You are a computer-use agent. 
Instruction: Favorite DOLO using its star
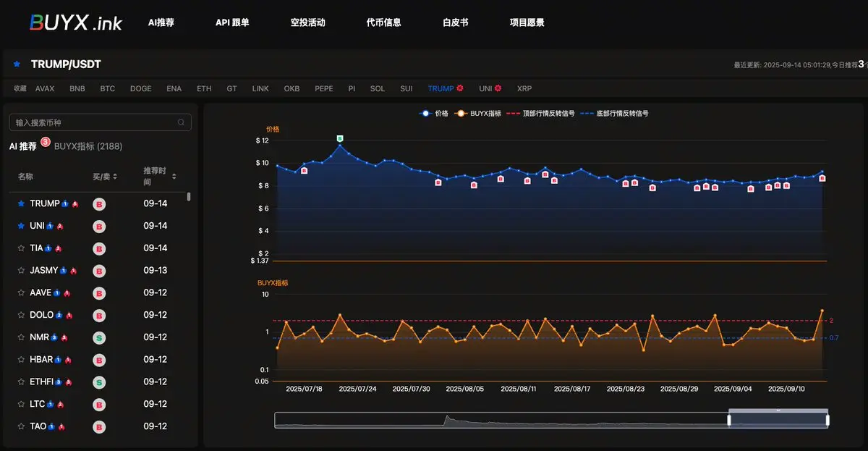click(x=21, y=316)
